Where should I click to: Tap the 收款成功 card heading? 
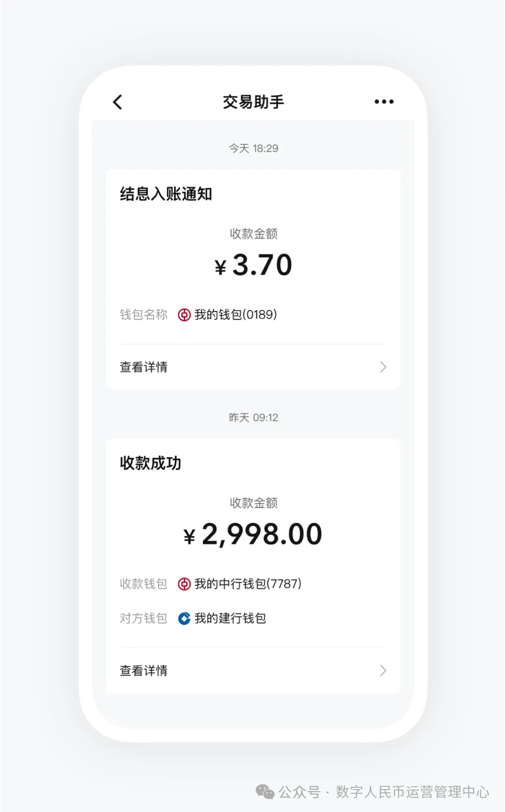(x=151, y=463)
